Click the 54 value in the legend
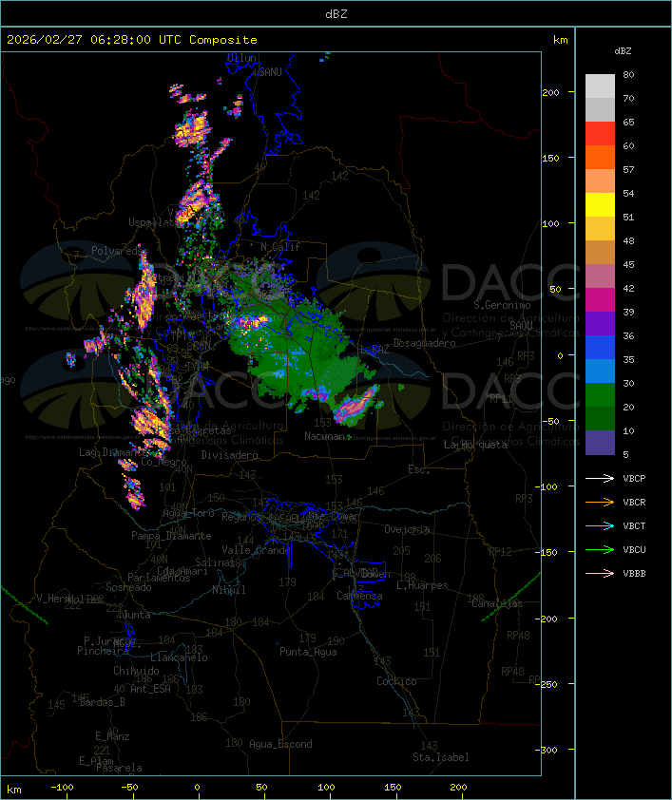Image resolution: width=672 pixels, height=800 pixels. pyautogui.click(x=628, y=194)
